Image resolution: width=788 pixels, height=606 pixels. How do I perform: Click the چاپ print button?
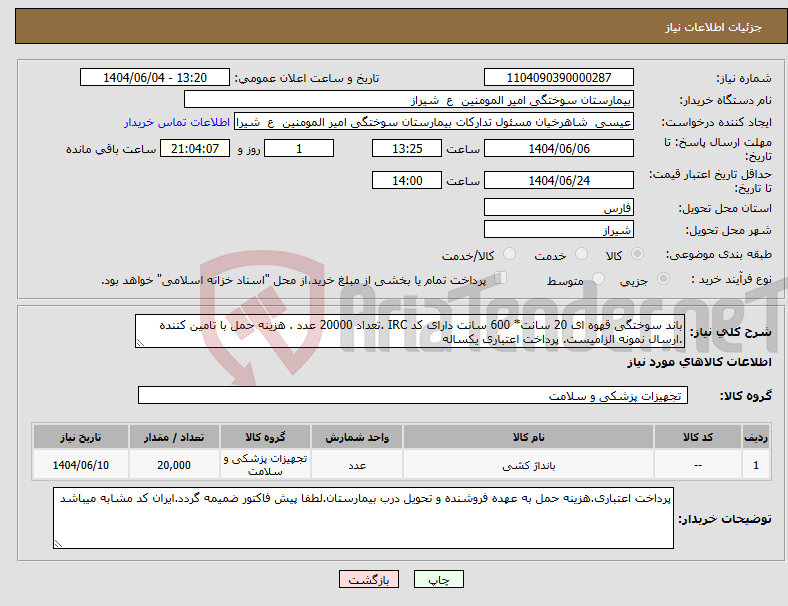(x=438, y=579)
